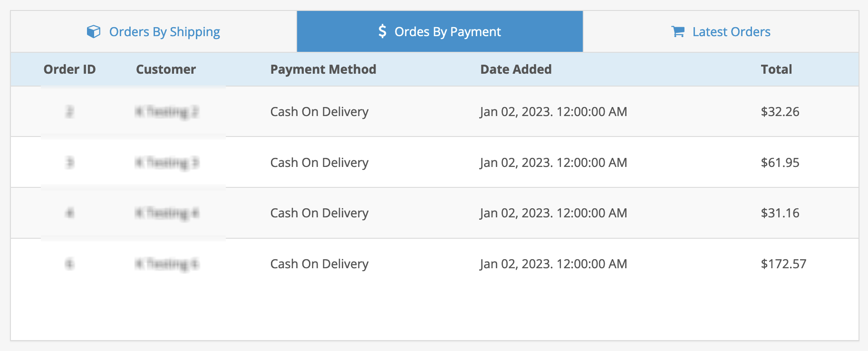Select the blurred customer name in row two

coord(165,162)
